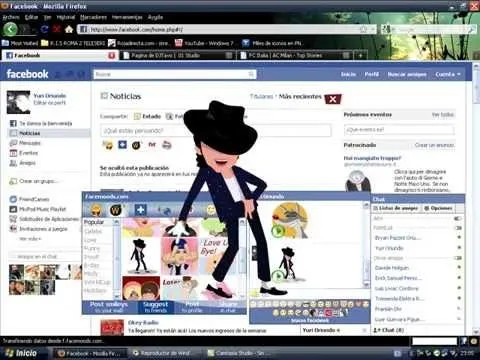
Task: Click the Facebook logo in blue header
Action: (27, 74)
